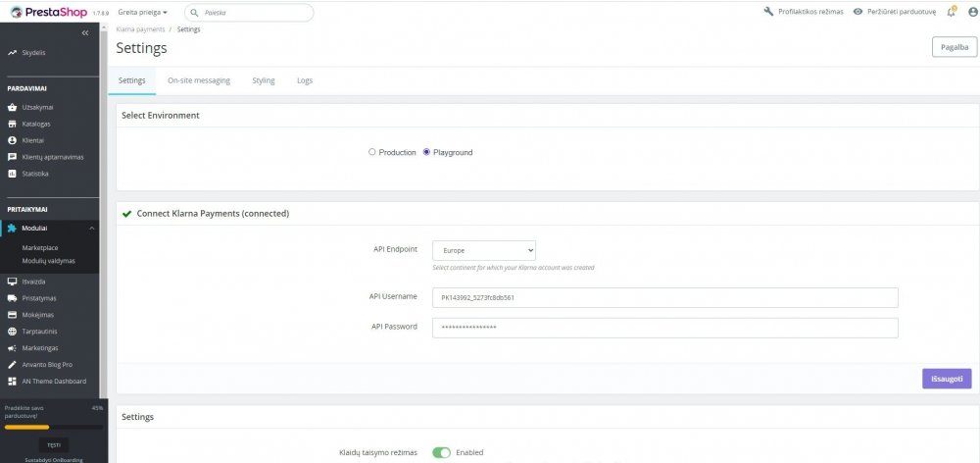Click the maintenance mode wrench icon
980x463 pixels.
click(768, 12)
